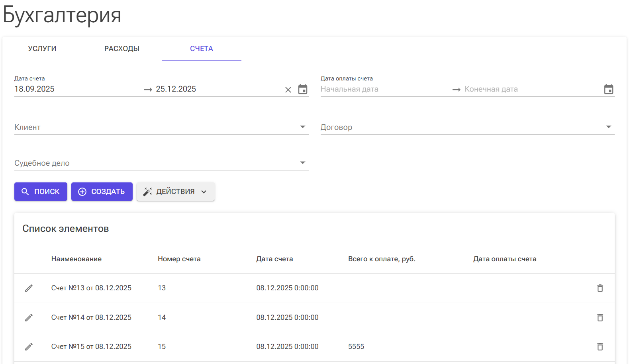Sort by Дата счета column header

point(274,259)
